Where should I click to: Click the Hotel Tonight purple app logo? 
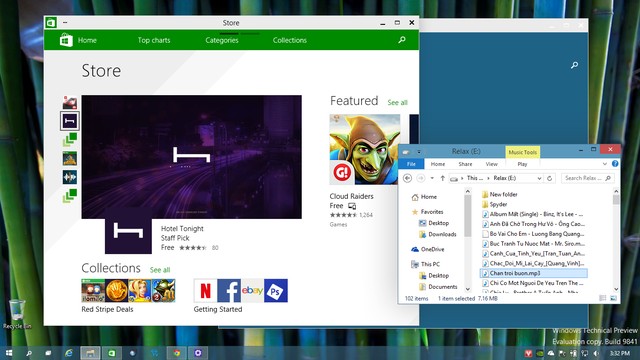click(128, 231)
